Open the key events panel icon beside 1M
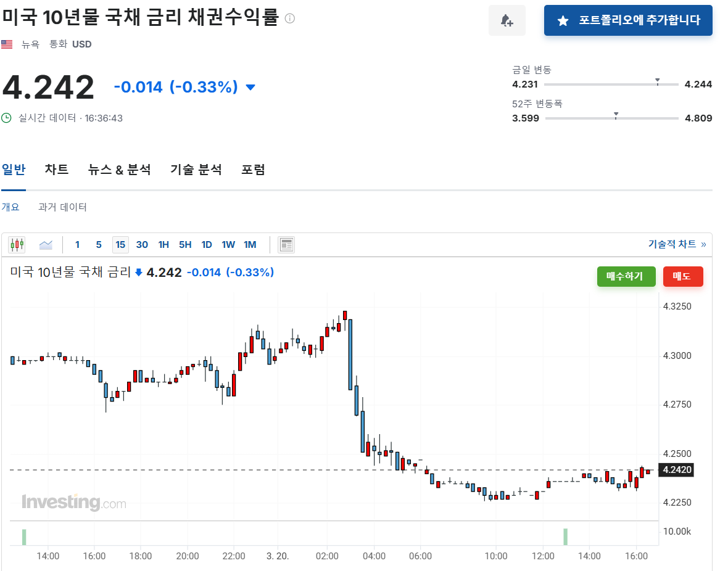Screen dimensions: 728x571 click(x=286, y=244)
